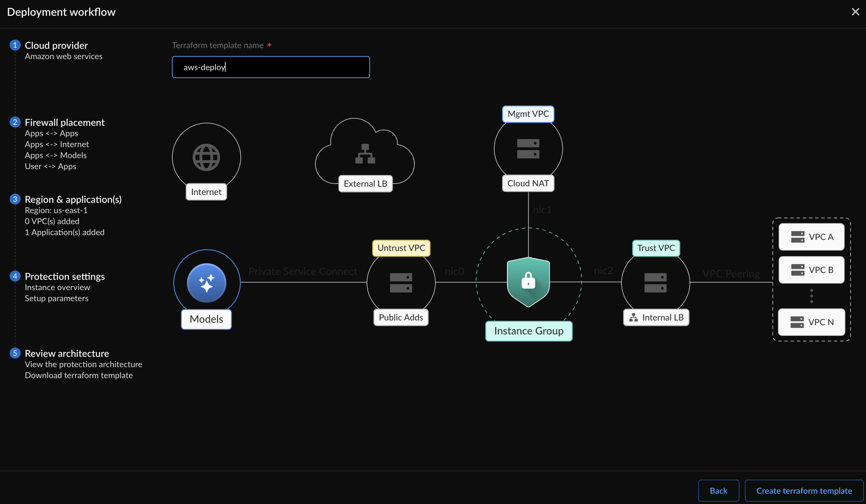Focus the Terraform template name field

click(271, 67)
